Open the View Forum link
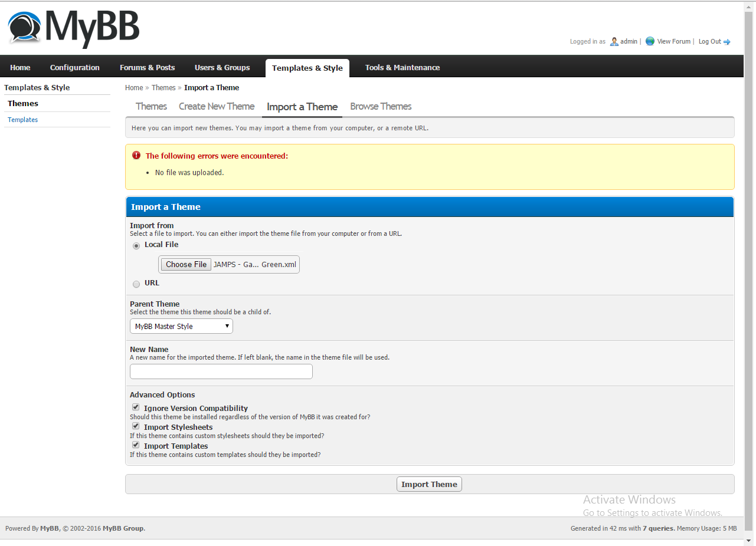756x546 pixels. (x=673, y=42)
